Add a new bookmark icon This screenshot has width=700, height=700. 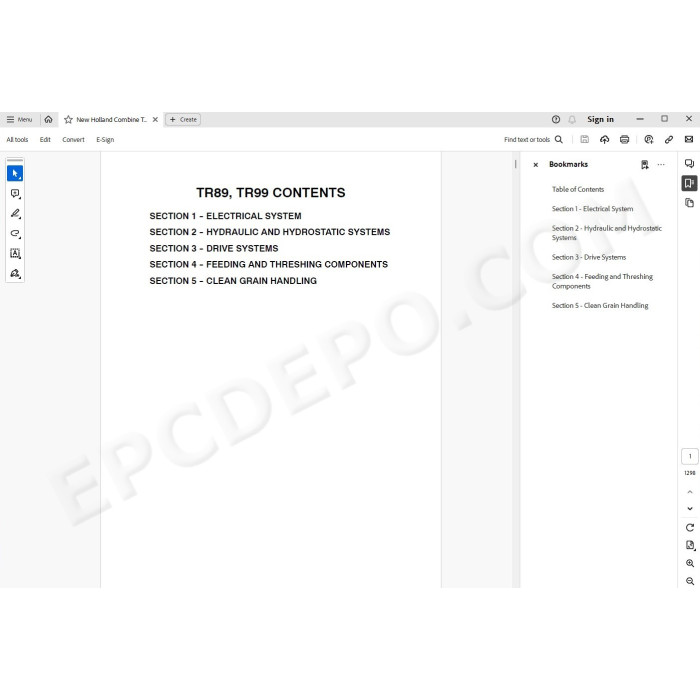[x=645, y=165]
